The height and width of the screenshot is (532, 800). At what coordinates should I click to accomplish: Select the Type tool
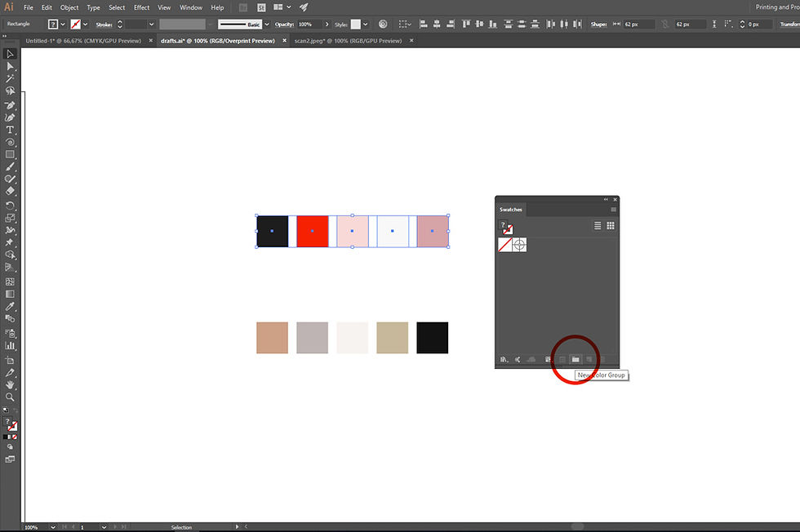[x=11, y=129]
